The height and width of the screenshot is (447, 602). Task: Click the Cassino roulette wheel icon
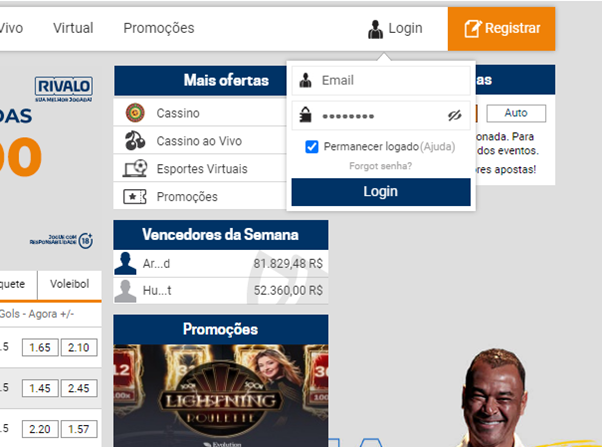pyautogui.click(x=135, y=113)
